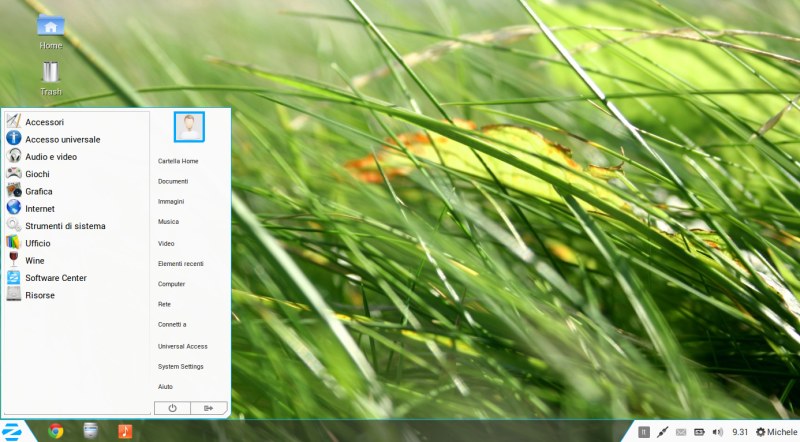The width and height of the screenshot is (800, 442).
Task: Open Aiuto help entry
Action: 165,387
